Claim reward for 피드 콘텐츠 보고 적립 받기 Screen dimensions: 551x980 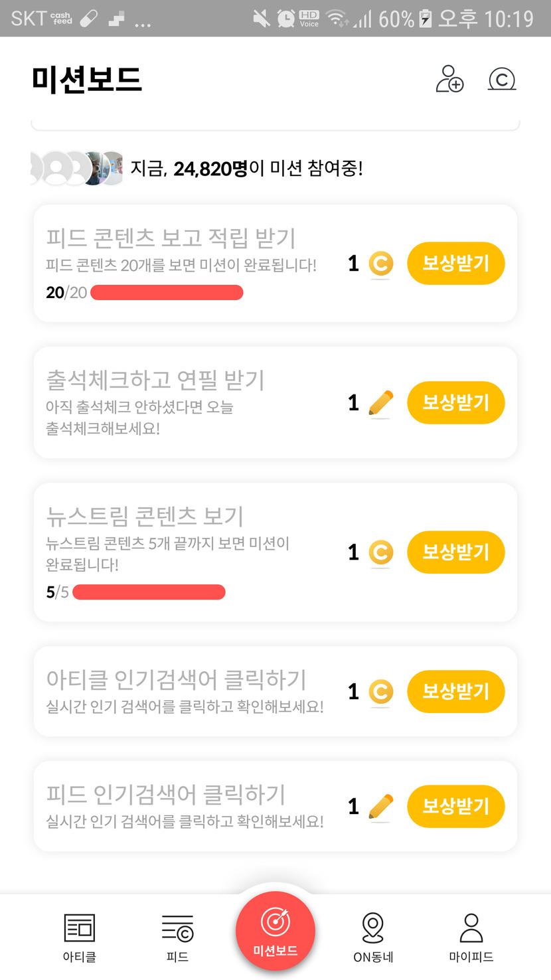pyautogui.click(x=455, y=264)
